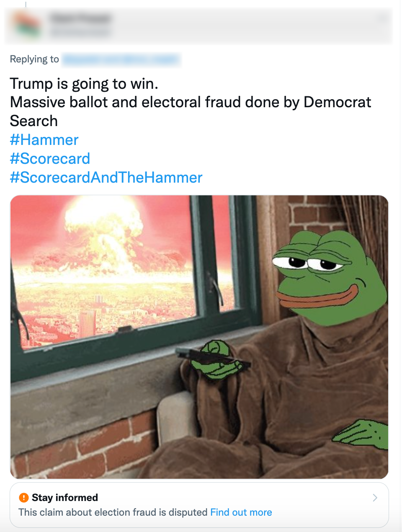402x532 pixels.
Task: Open the attached Pepe frog image
Action: pos(199,337)
